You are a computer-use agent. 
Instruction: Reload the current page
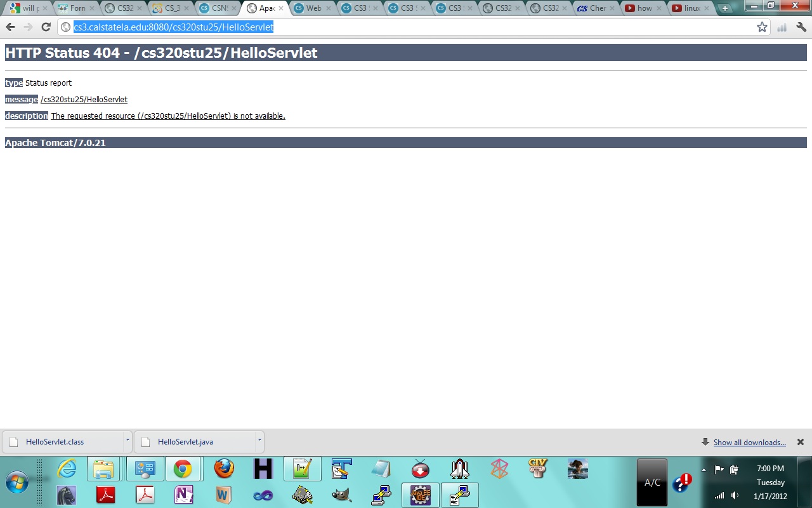pos(46,27)
